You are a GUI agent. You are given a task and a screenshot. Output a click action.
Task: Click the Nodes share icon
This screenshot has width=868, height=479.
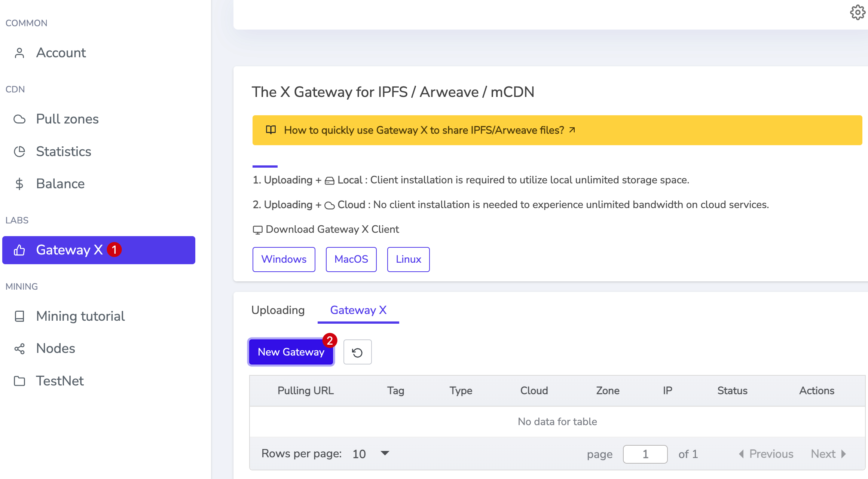19,349
